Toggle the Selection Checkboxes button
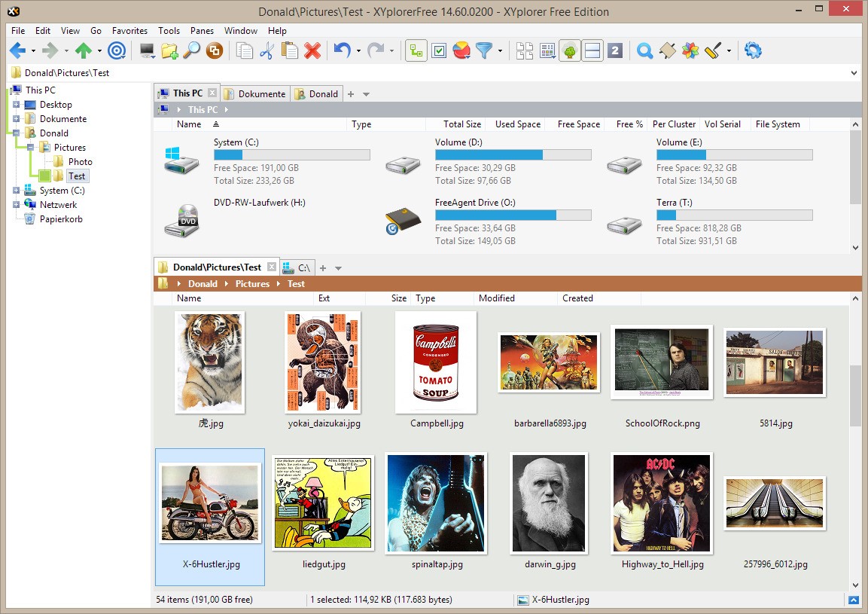The width and height of the screenshot is (868, 614). (439, 51)
